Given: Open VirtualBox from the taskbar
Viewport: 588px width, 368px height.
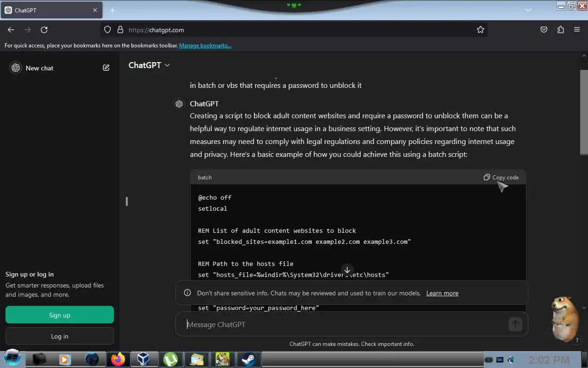Looking at the screenshot, I should [144, 359].
